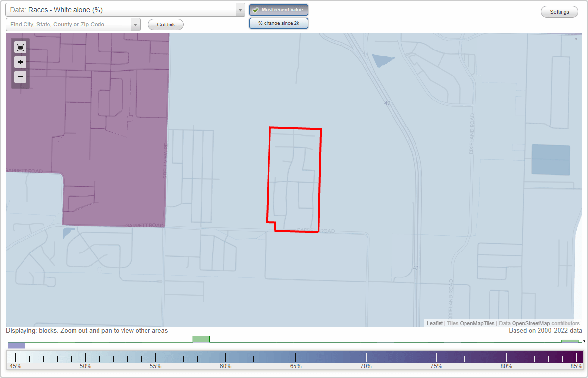Select the red-outlined census block

(x=294, y=176)
